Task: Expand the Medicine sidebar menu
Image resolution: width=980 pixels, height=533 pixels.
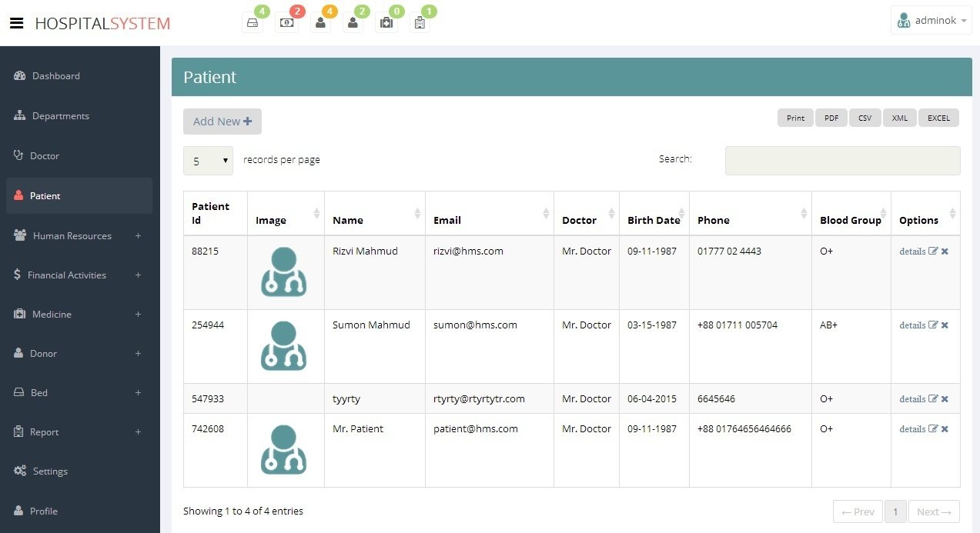Action: (79, 315)
